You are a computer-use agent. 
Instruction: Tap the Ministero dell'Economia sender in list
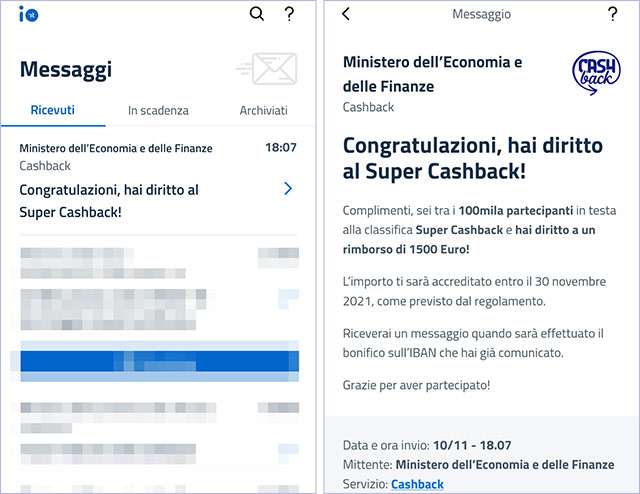[116, 148]
